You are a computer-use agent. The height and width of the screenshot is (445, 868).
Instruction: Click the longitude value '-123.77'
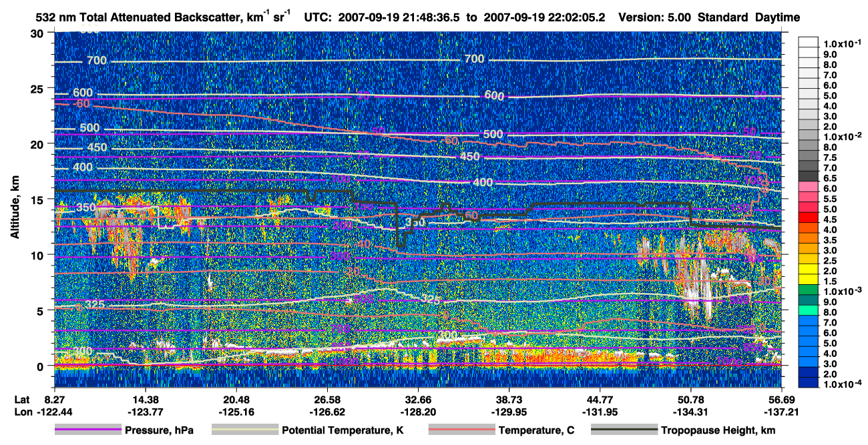tap(145, 412)
